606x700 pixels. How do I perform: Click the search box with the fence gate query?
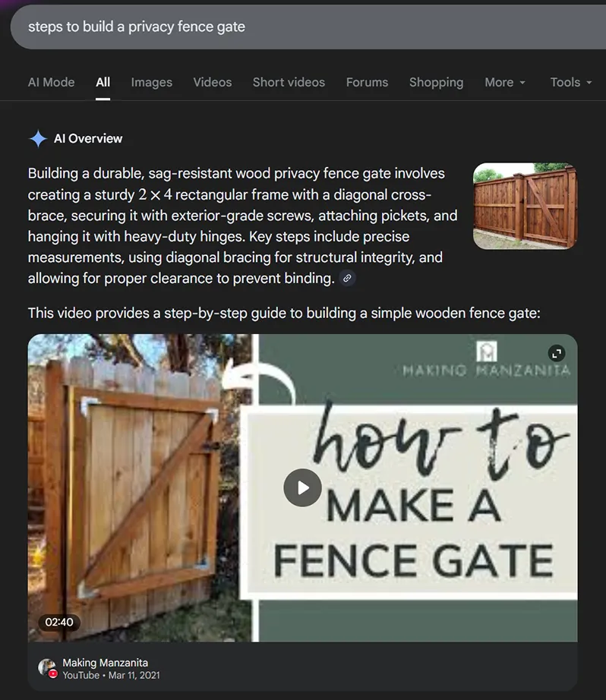click(304, 27)
